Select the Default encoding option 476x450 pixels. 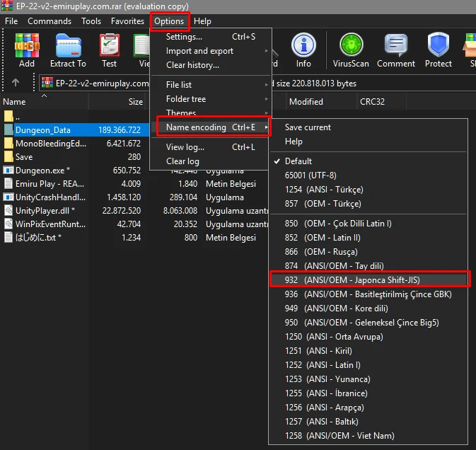coord(368,161)
